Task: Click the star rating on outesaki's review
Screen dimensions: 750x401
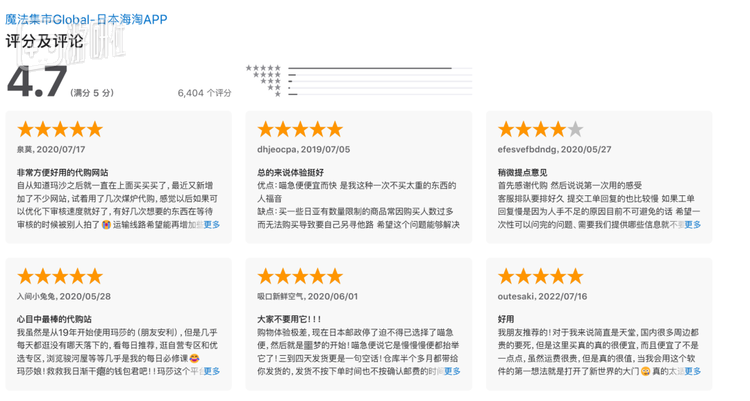Action: pos(540,276)
